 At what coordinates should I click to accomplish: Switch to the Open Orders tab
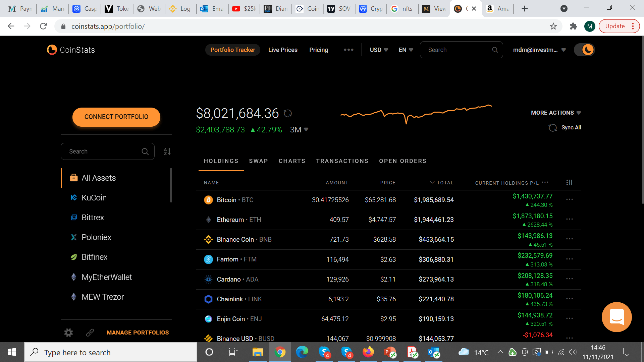point(402,161)
